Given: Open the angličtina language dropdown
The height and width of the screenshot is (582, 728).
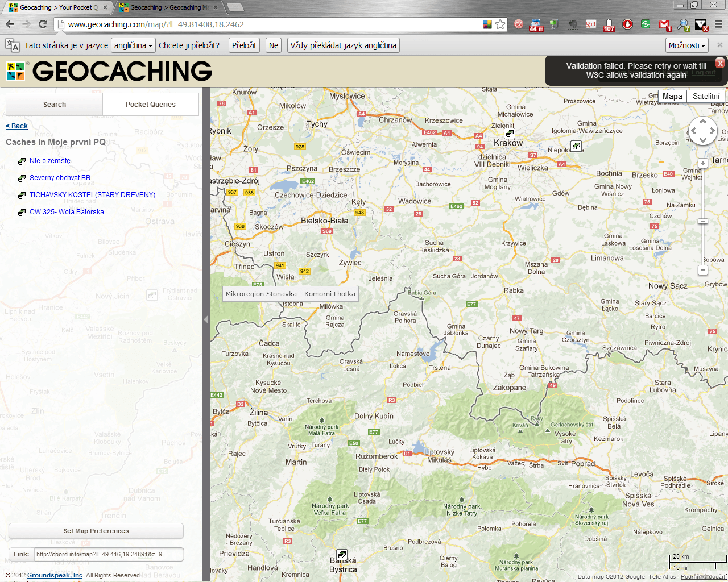Looking at the screenshot, I should point(133,45).
